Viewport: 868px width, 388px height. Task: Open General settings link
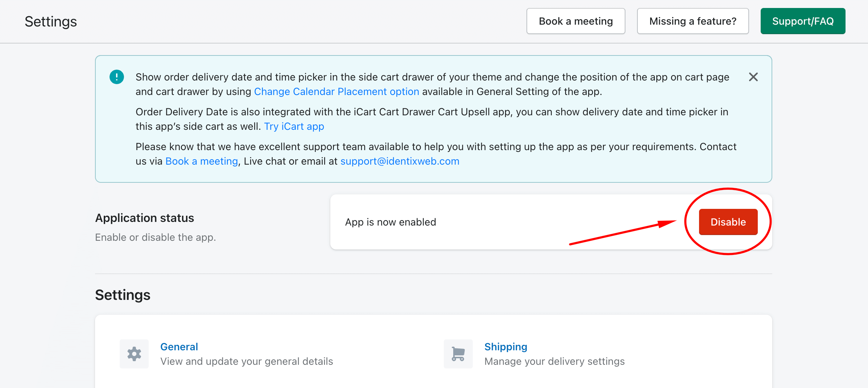pos(179,347)
